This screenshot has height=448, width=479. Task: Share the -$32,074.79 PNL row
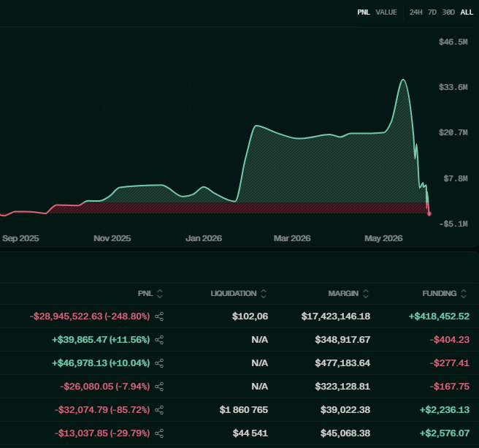click(159, 410)
